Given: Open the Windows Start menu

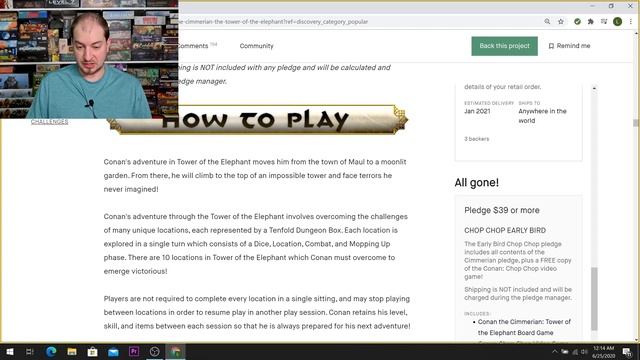Looking at the screenshot, I should pyautogui.click(x=10, y=351).
